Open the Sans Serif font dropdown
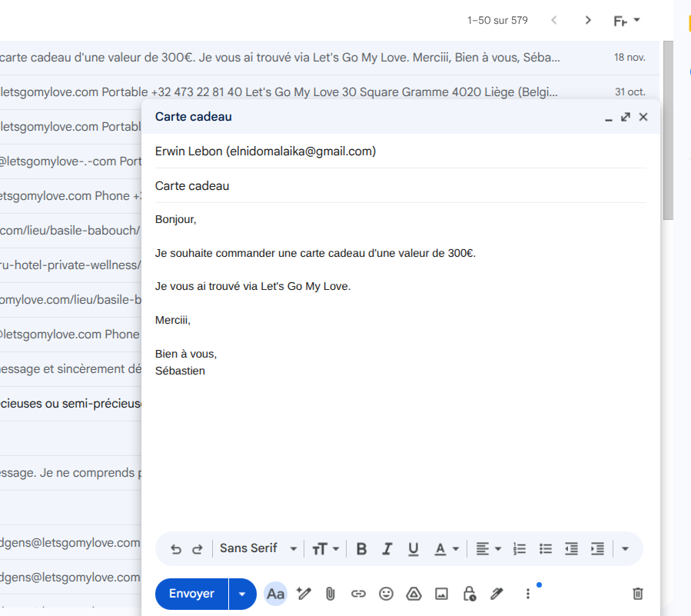This screenshot has width=691, height=616. pos(258,549)
